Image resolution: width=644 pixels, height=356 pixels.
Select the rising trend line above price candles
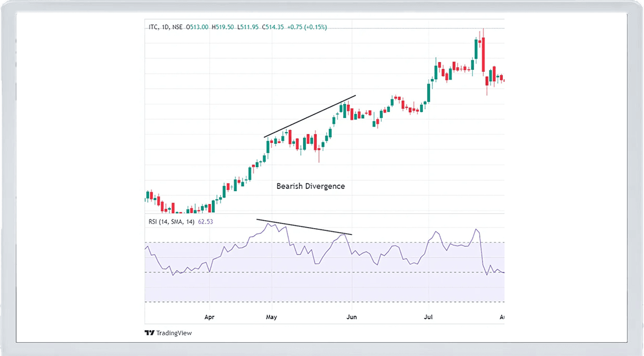point(310,116)
